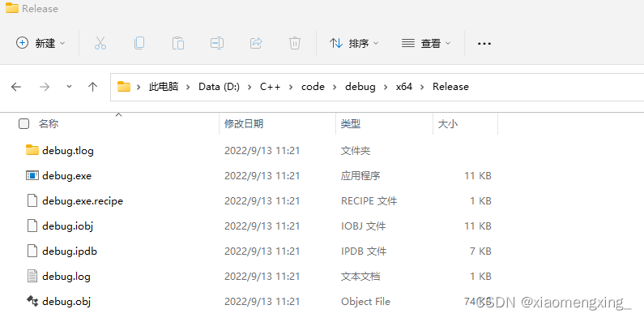Click the Share icon in toolbar
The image size is (644, 318).
[256, 43]
